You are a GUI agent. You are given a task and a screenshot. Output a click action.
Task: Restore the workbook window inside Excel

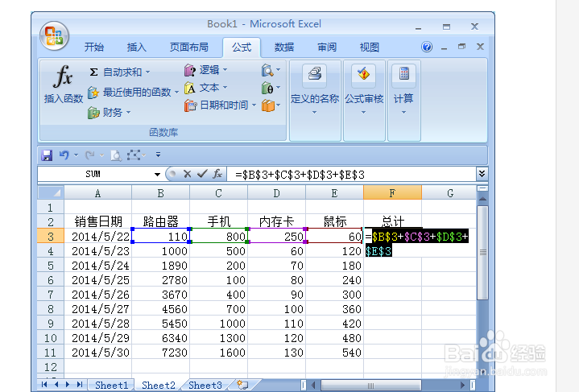click(x=461, y=47)
